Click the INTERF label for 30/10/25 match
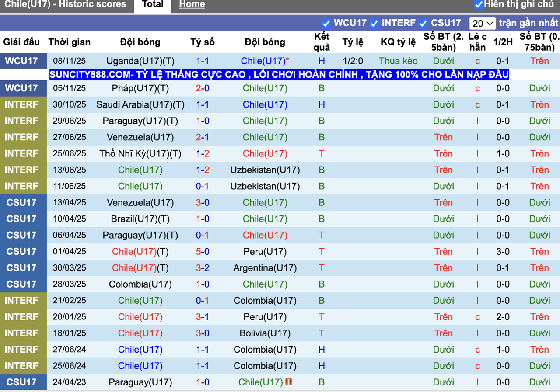The image size is (560, 392). (x=21, y=104)
